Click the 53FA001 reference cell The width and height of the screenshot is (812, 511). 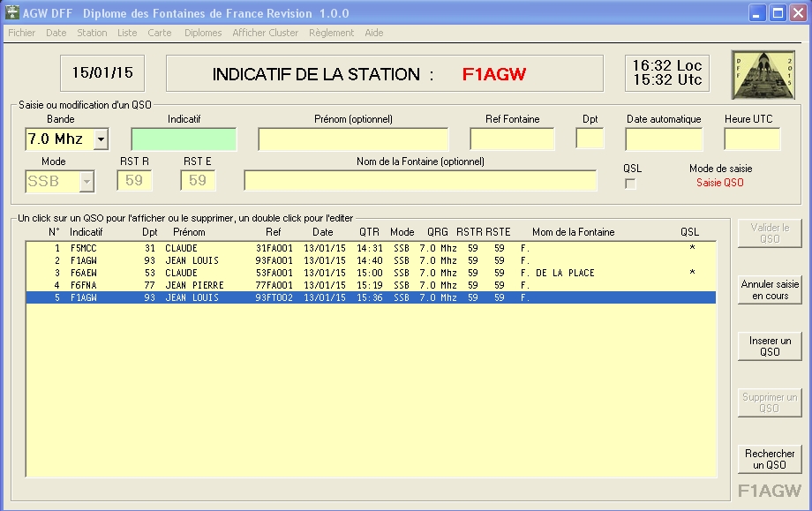[274, 273]
